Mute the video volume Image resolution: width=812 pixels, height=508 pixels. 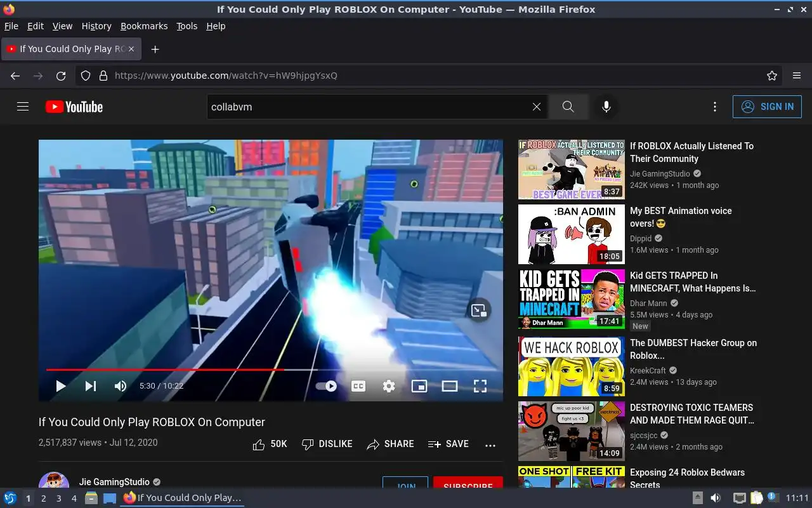pyautogui.click(x=121, y=385)
